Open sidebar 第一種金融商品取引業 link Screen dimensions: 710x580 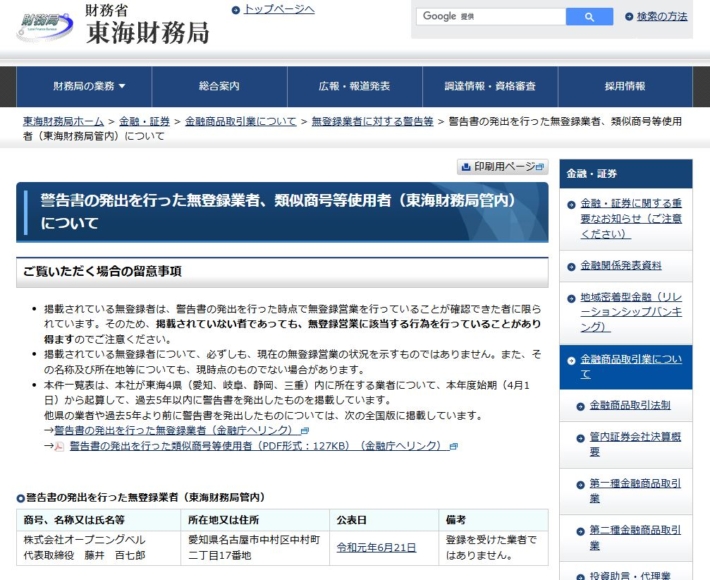(635, 491)
